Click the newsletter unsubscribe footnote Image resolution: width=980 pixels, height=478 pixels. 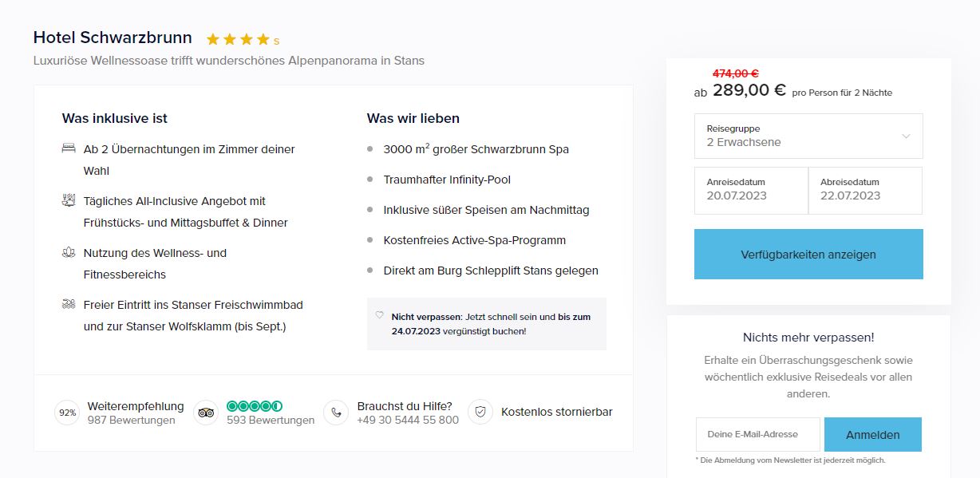click(x=790, y=460)
